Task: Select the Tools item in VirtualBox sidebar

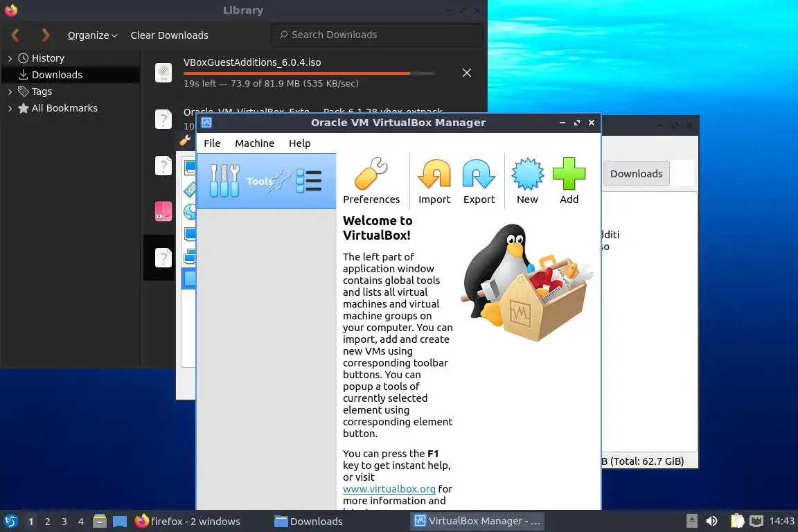Action: (266, 181)
